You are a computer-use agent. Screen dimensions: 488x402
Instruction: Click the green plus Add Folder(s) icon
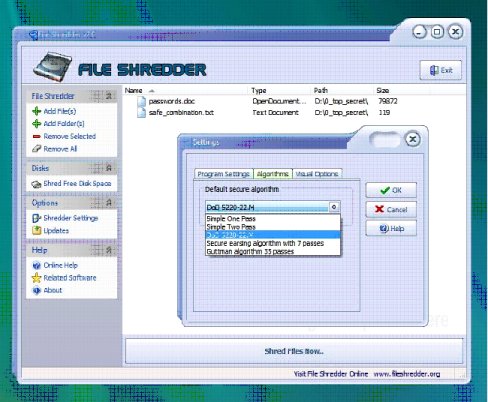(x=36, y=124)
